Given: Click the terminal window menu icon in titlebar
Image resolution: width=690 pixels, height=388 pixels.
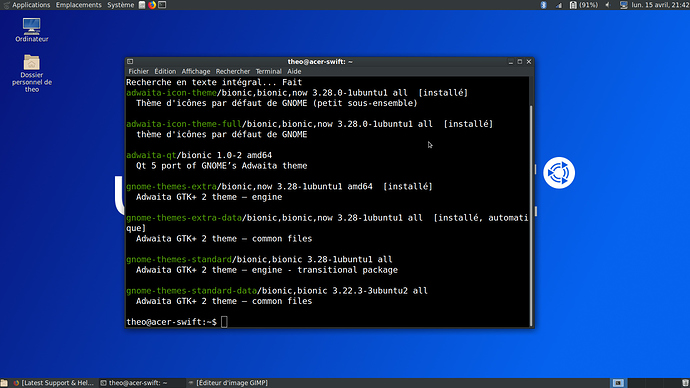Looking at the screenshot, I should point(130,62).
